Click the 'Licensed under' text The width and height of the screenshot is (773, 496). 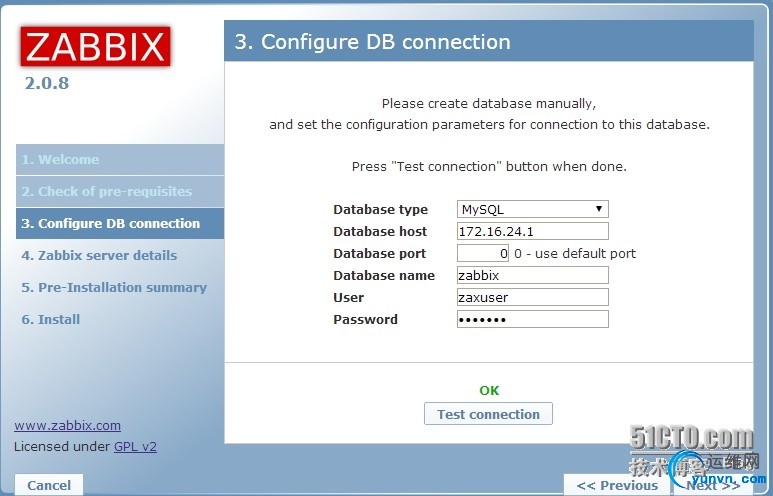pos(63,447)
